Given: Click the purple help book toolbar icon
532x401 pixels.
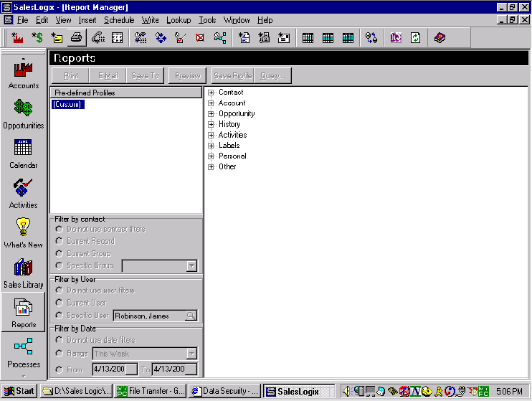Looking at the screenshot, I should click(x=440, y=38).
